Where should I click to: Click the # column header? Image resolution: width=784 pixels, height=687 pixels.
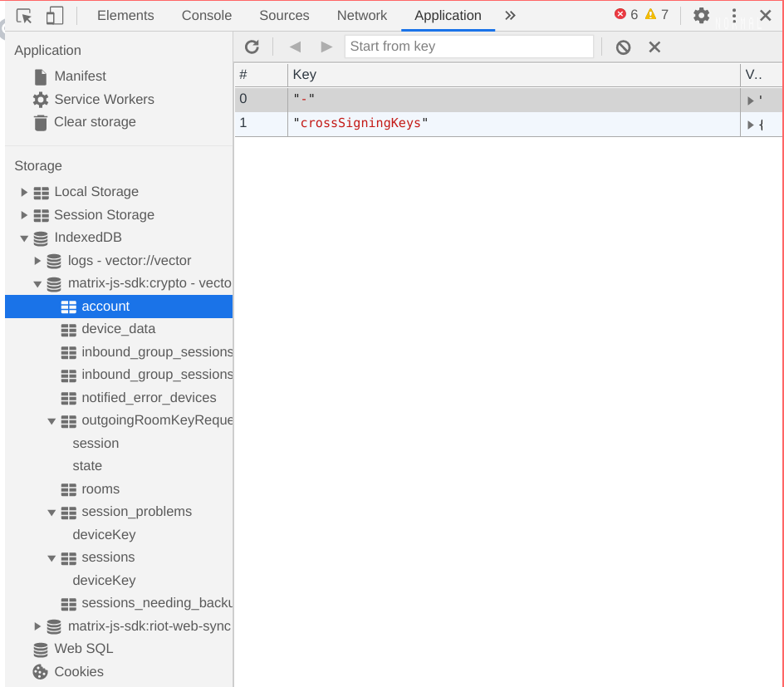[x=261, y=75]
